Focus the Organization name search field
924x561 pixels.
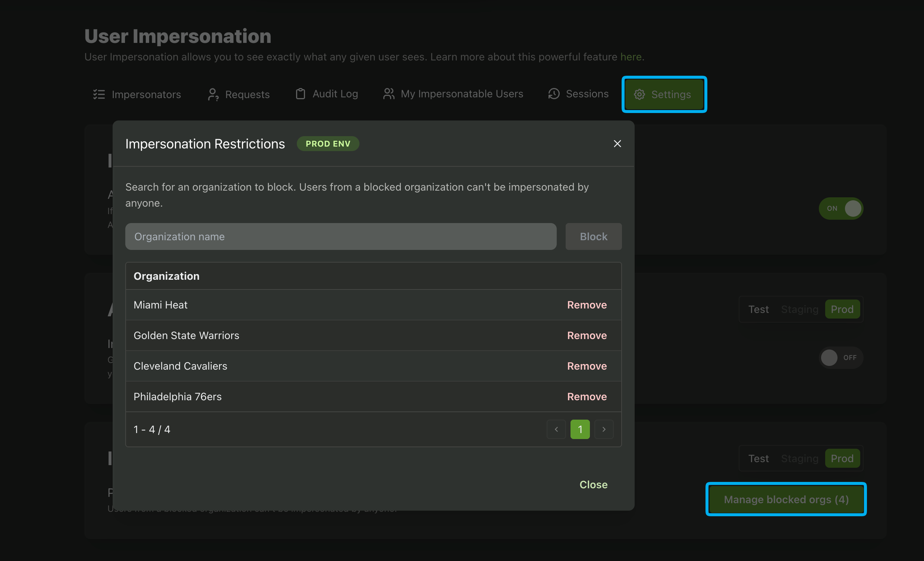(340, 236)
